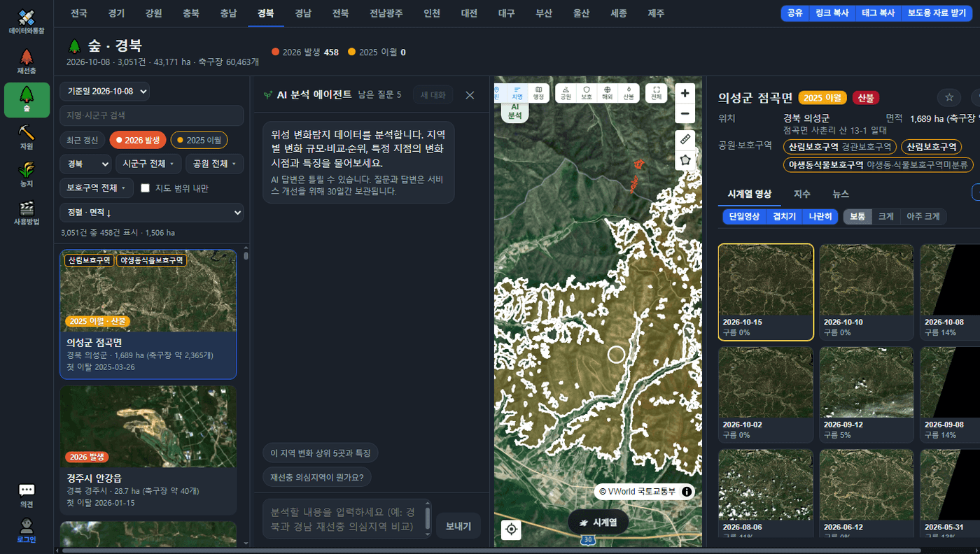This screenshot has width=980, height=554.
Task: Center map on my location
Action: click(x=512, y=530)
